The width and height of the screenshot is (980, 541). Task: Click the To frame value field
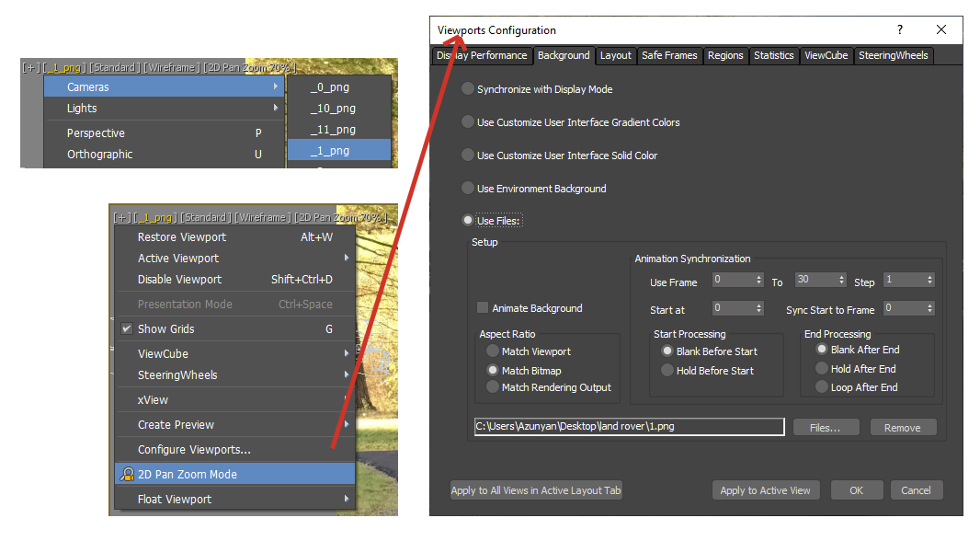815,280
